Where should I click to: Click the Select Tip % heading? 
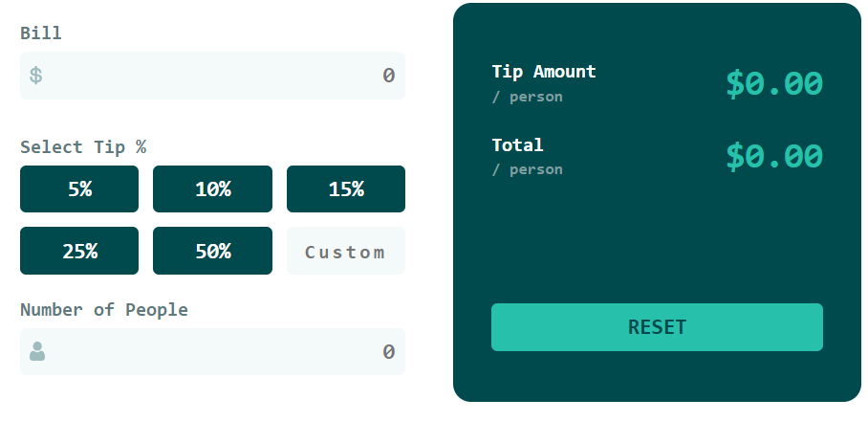83,147
